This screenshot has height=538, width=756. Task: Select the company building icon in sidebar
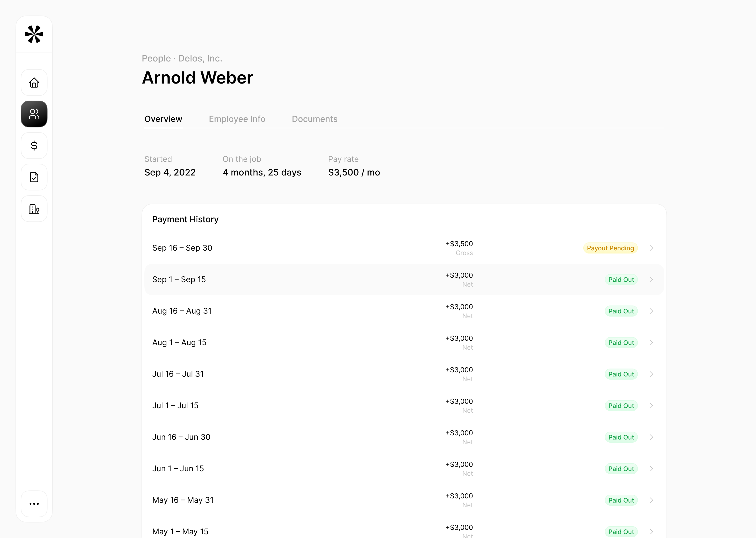(34, 208)
